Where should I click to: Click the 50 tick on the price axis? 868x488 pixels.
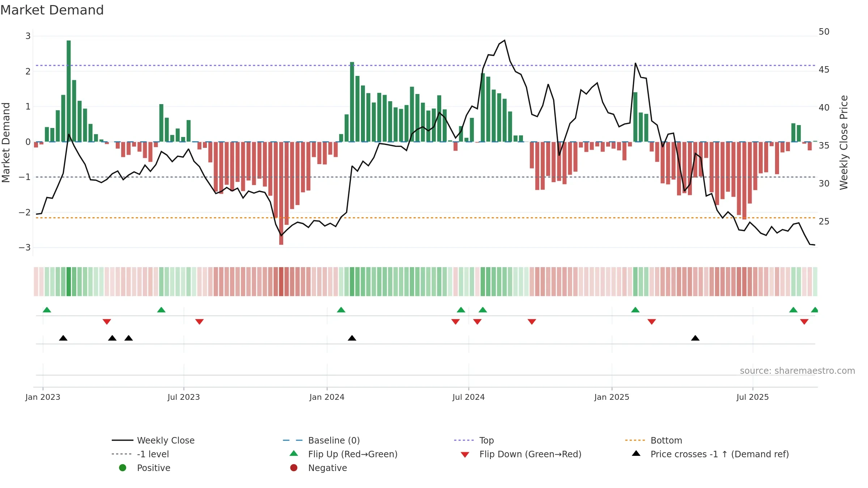coord(824,32)
